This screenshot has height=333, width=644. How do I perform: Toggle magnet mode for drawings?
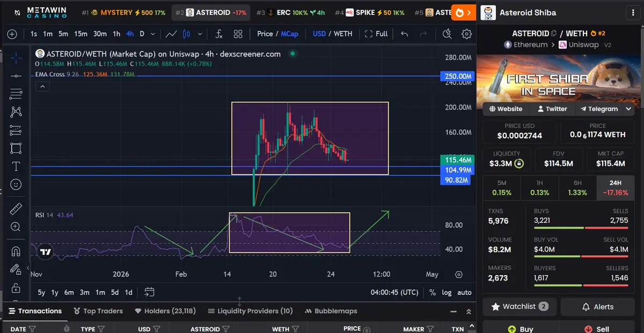[16, 251]
